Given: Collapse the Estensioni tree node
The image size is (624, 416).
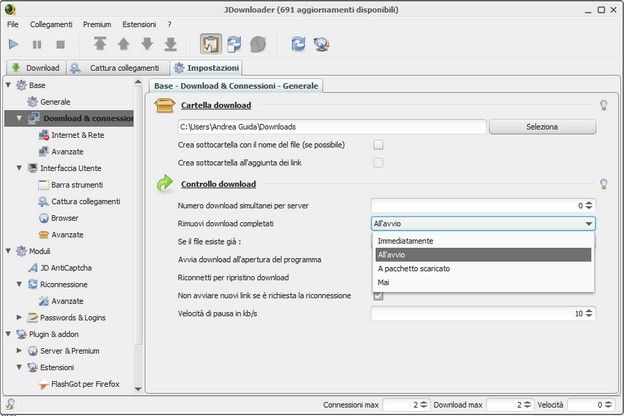Looking at the screenshot, I should coord(19,367).
